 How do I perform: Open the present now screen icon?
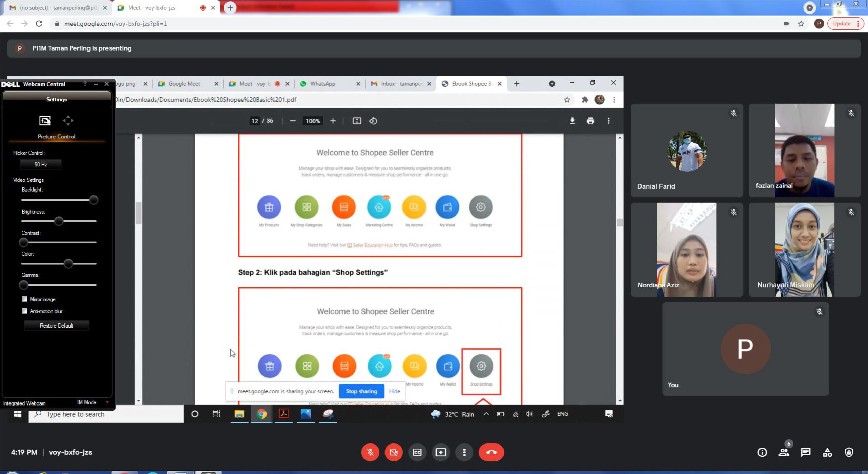pyautogui.click(x=440, y=452)
